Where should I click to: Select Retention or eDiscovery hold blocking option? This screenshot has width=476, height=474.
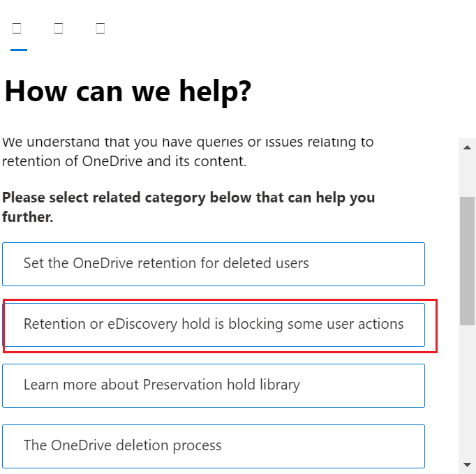[214, 325]
